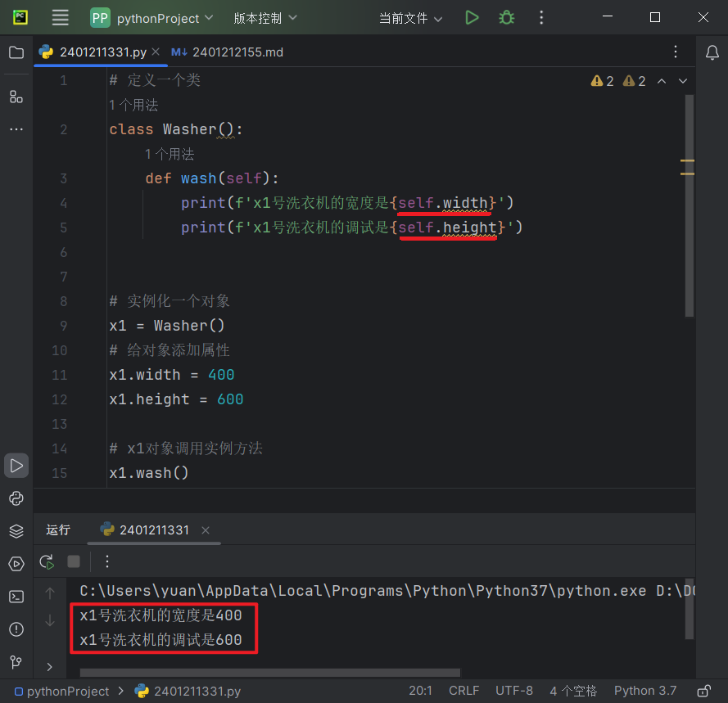Select the 2401211331 run tab
The image size is (728, 703).
(154, 530)
